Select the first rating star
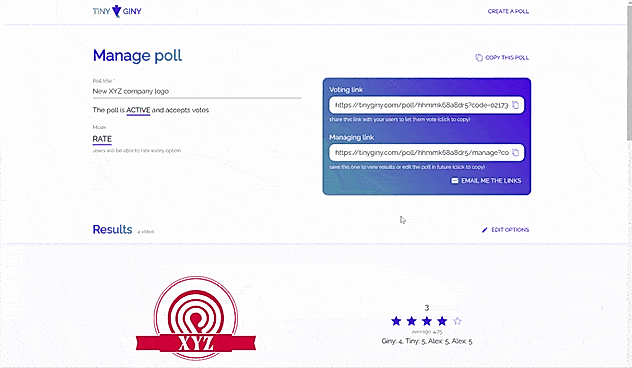Screen dimensions: 632x368 396,321
